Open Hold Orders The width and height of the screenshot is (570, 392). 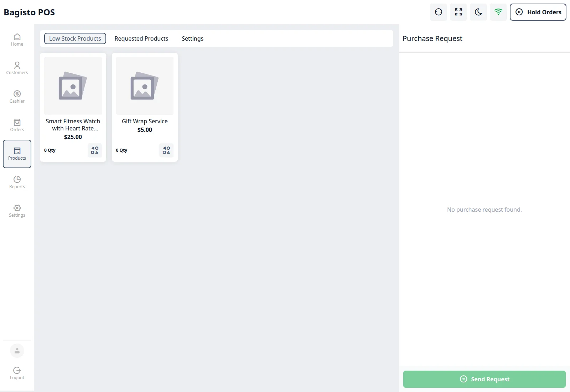click(x=538, y=12)
